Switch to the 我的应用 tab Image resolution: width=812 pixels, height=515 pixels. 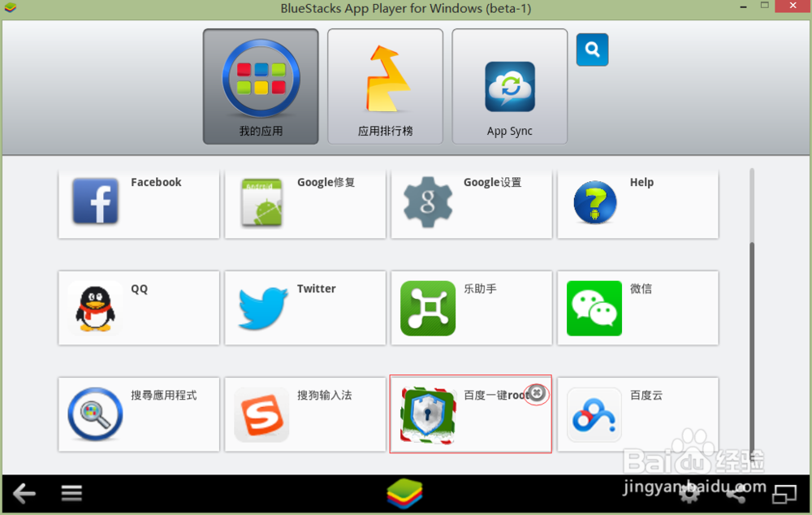(260, 87)
